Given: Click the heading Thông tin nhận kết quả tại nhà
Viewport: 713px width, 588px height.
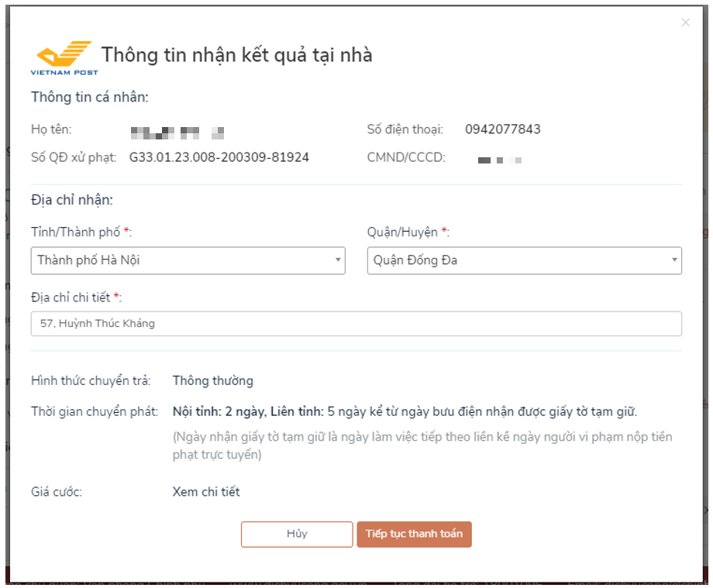Looking at the screenshot, I should tap(236, 55).
